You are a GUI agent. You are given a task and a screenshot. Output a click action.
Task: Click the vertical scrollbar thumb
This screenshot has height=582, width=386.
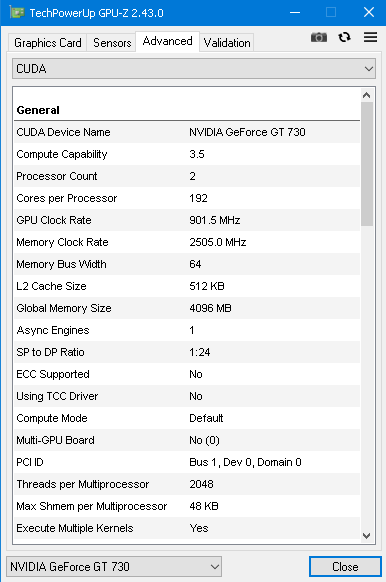[x=367, y=164]
